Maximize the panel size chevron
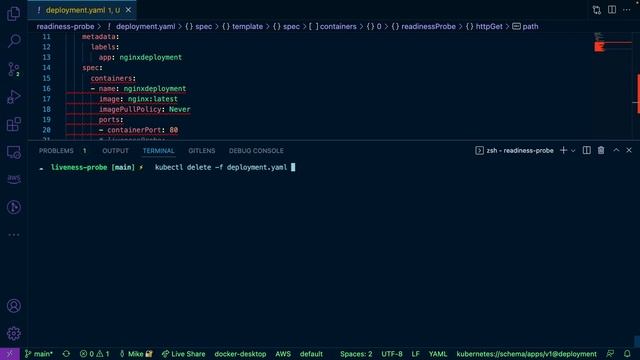640x360 pixels. [616, 151]
